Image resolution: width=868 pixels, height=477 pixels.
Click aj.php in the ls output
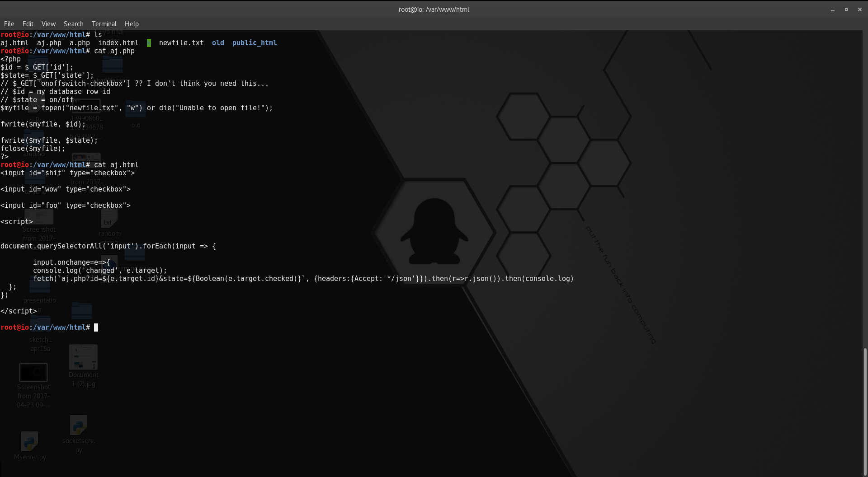click(49, 43)
